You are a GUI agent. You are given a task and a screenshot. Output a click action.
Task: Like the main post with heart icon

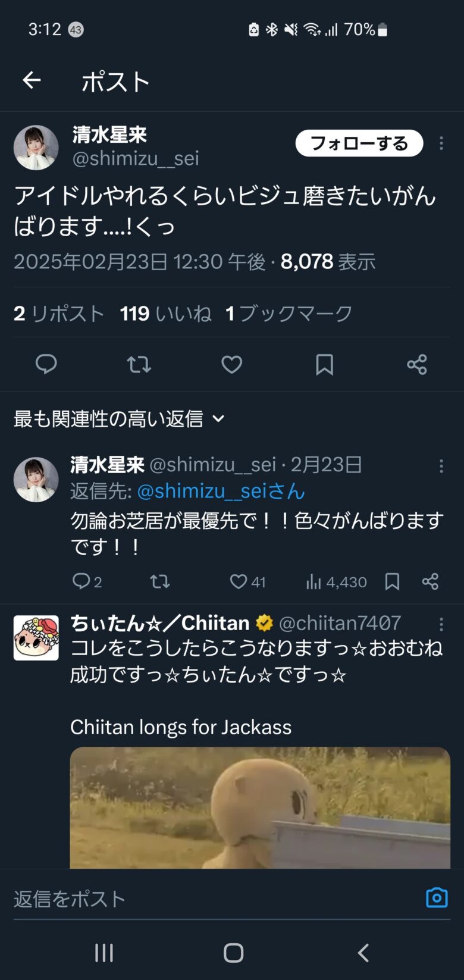click(x=231, y=364)
